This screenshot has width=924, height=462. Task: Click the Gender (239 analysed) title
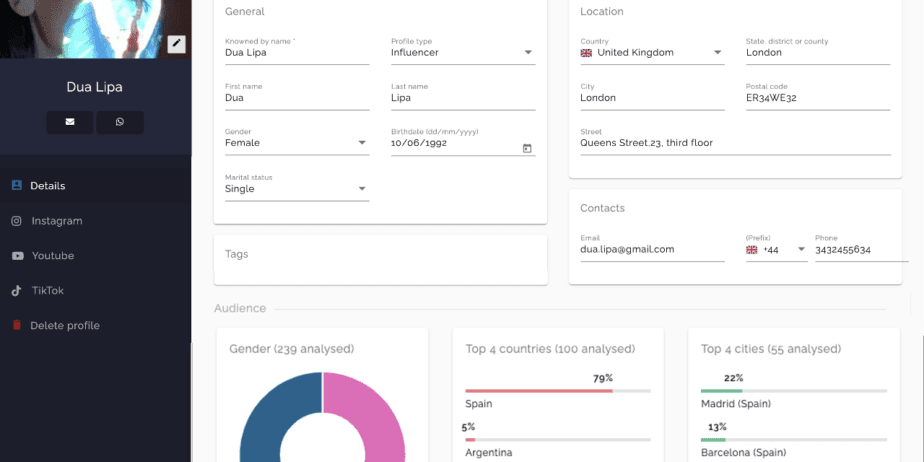292,349
